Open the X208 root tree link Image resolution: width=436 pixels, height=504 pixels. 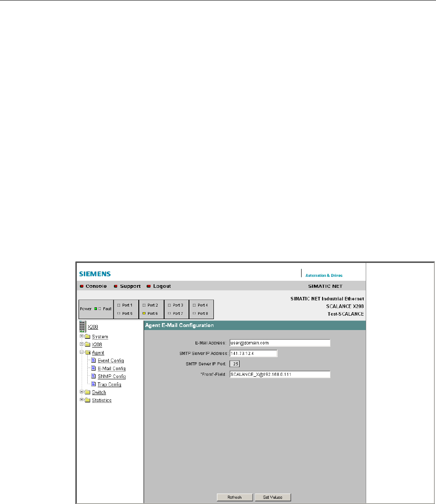pos(93,327)
